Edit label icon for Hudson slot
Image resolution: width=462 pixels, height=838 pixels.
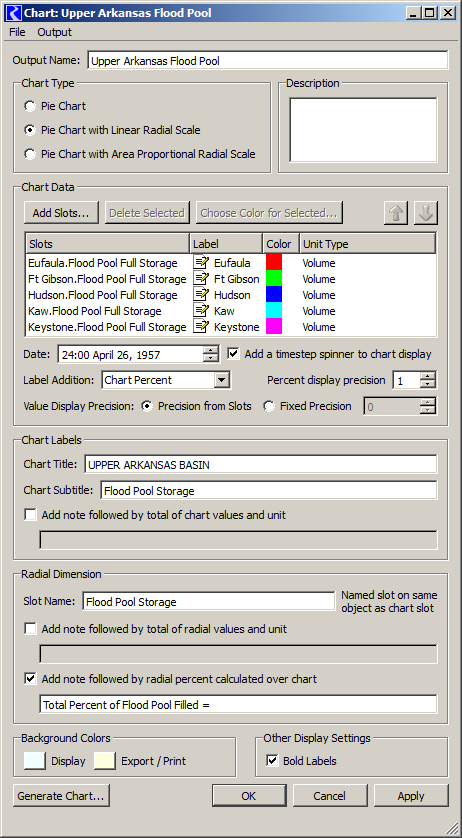tap(201, 295)
